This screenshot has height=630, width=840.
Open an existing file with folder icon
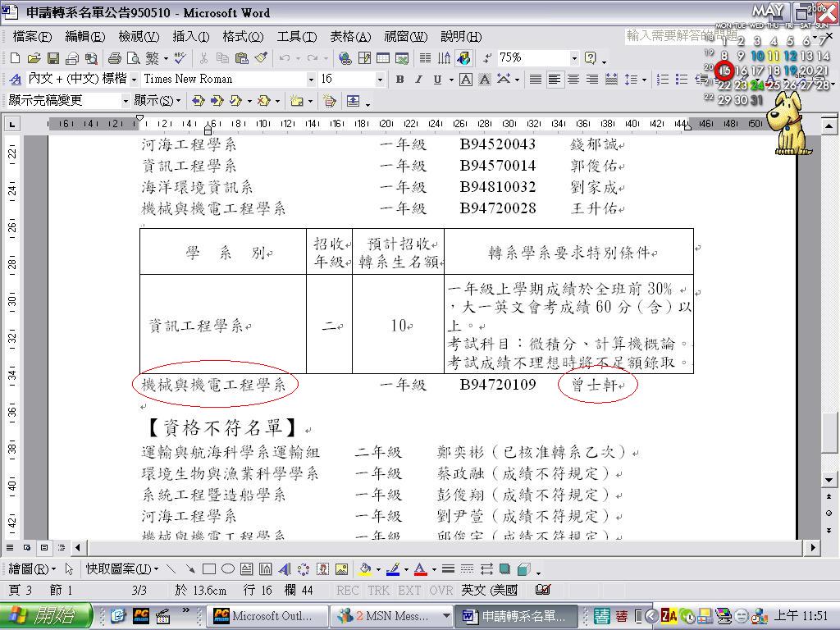[x=34, y=58]
